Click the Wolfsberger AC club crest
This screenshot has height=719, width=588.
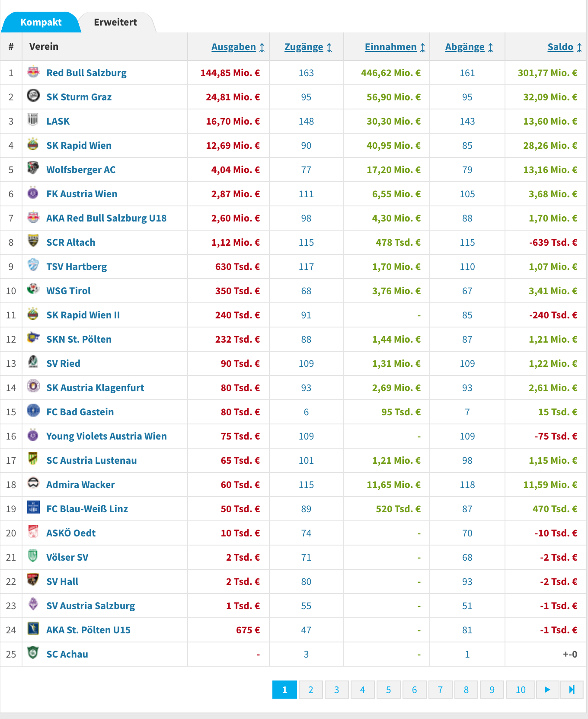[x=33, y=168]
